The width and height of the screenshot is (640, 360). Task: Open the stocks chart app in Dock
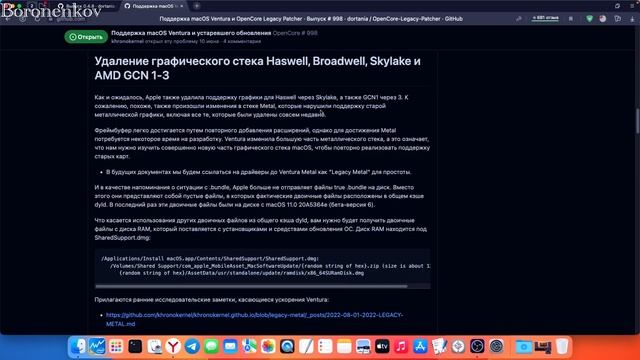click(x=97, y=346)
